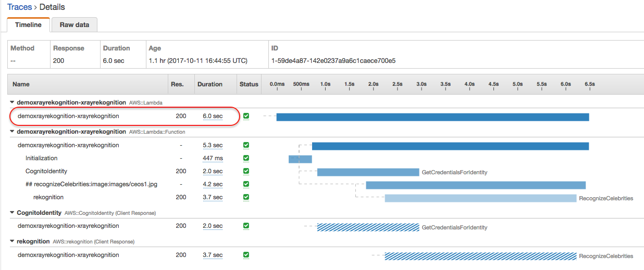
Task: Click the Res. column header
Action: click(x=177, y=84)
